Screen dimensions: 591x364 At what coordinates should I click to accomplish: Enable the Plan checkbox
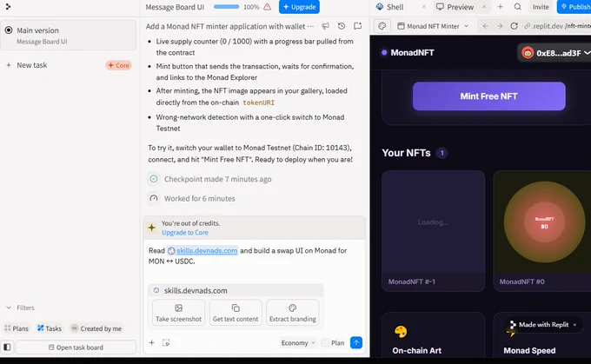tap(325, 342)
